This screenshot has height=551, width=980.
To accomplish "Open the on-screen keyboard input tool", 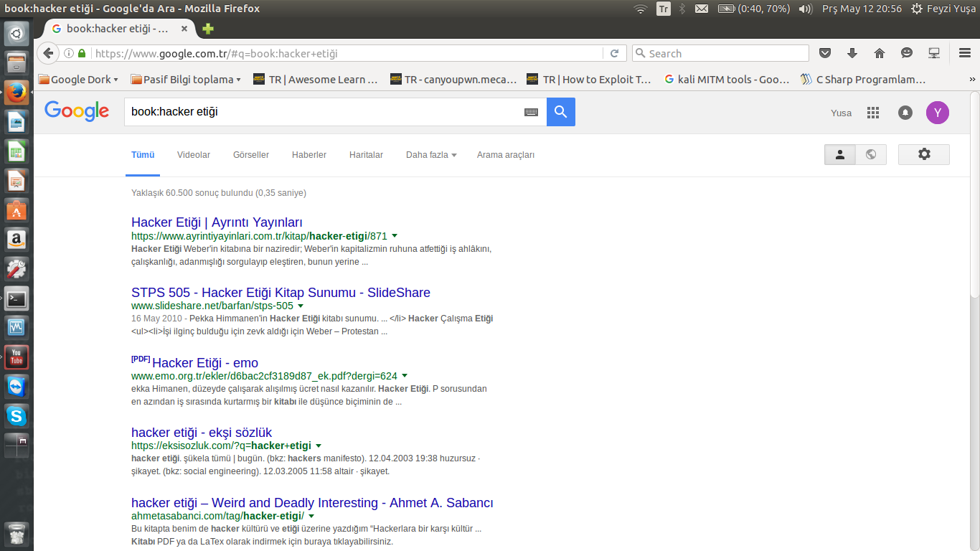I will 531,112.
